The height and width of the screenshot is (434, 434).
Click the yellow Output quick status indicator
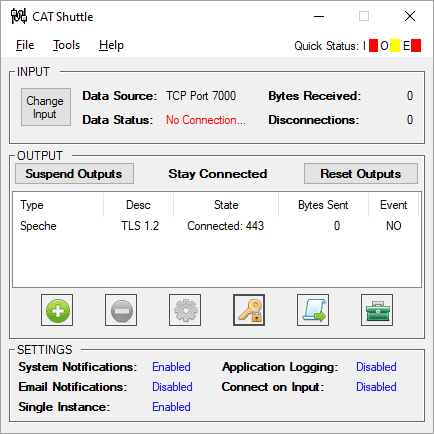(395, 46)
